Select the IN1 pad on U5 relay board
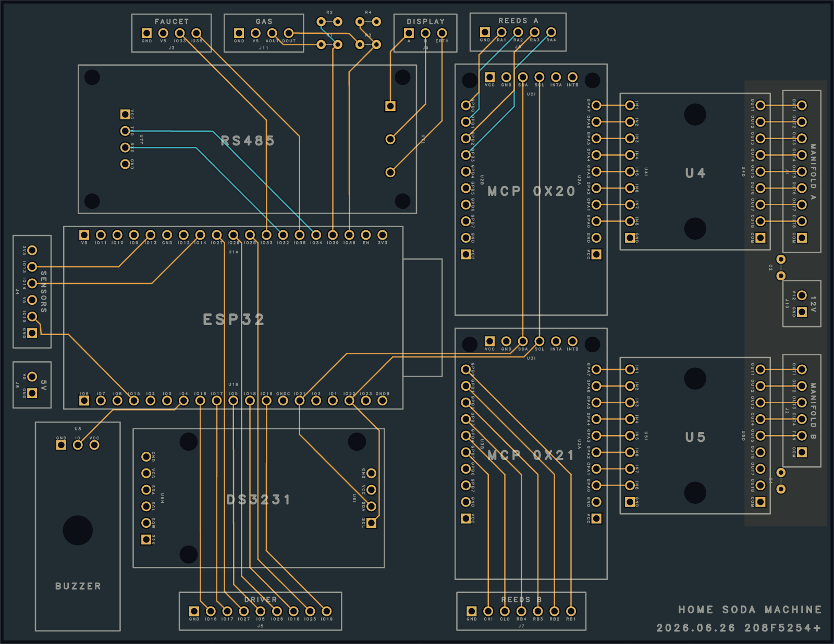Viewport: 834px width, 644px height. (630, 369)
